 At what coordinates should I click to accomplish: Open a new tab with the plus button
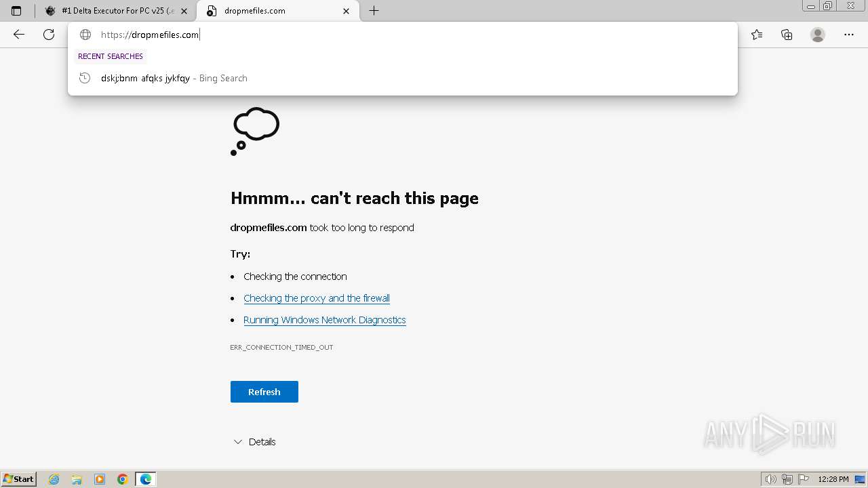tap(374, 11)
